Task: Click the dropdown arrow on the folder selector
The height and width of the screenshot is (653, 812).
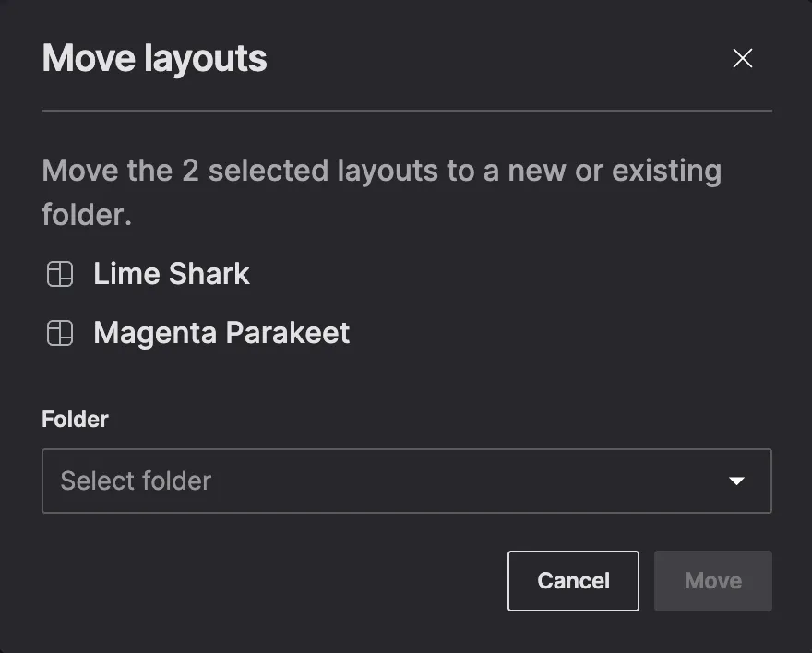Action: [735, 481]
